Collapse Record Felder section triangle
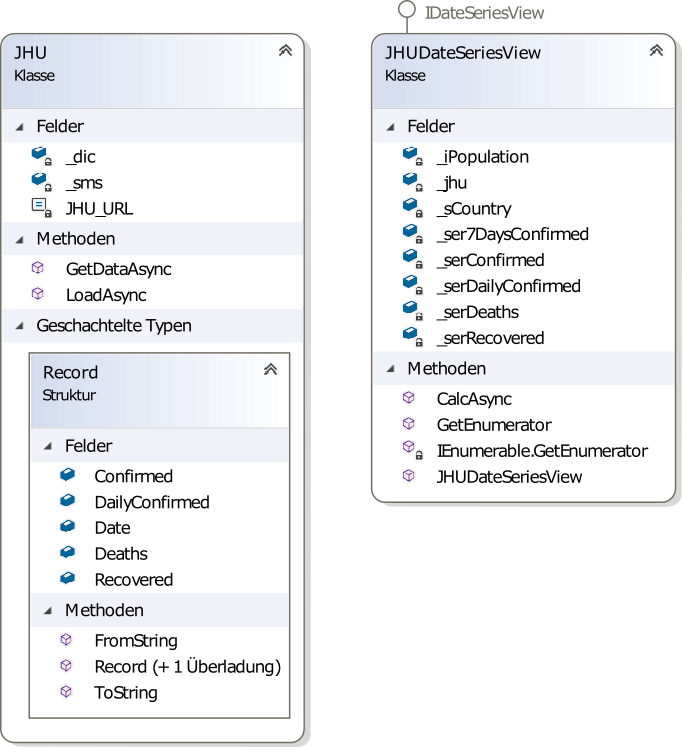The image size is (682, 747). click(x=48, y=446)
